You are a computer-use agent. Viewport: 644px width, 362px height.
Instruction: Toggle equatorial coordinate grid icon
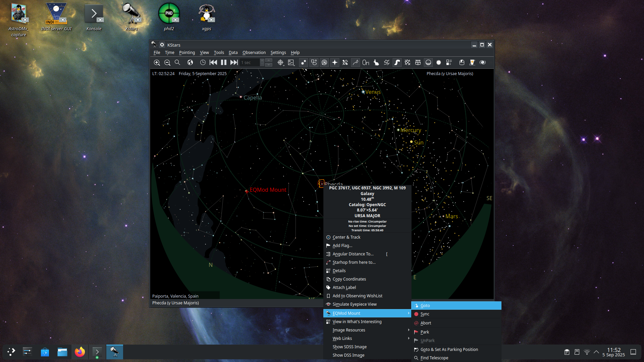[408, 63]
